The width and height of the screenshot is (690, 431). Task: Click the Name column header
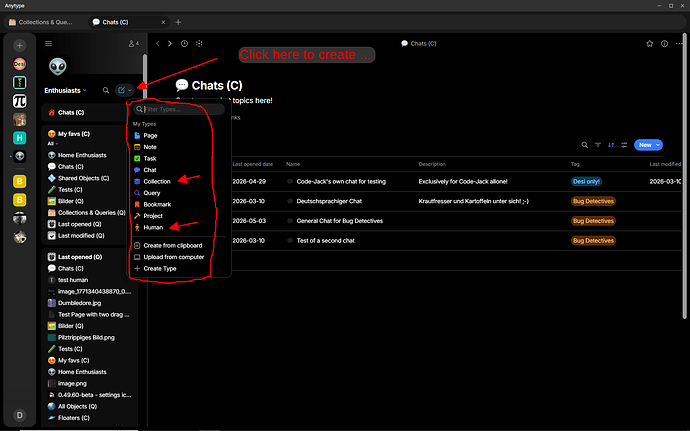[293, 164]
